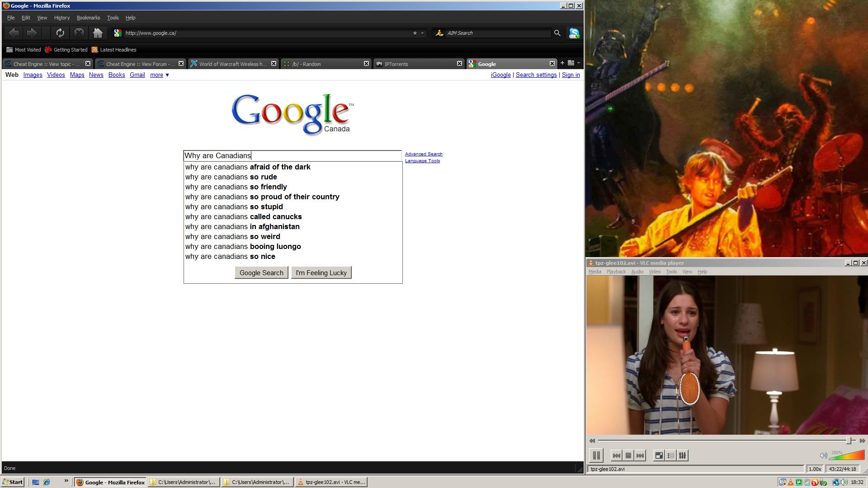Click VLC next track button
The image size is (868, 488).
tap(640, 455)
